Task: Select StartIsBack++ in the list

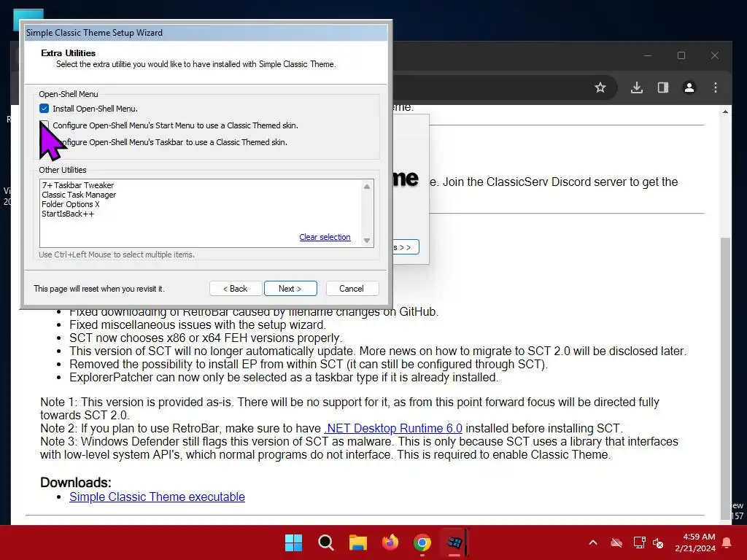Action: click(68, 214)
